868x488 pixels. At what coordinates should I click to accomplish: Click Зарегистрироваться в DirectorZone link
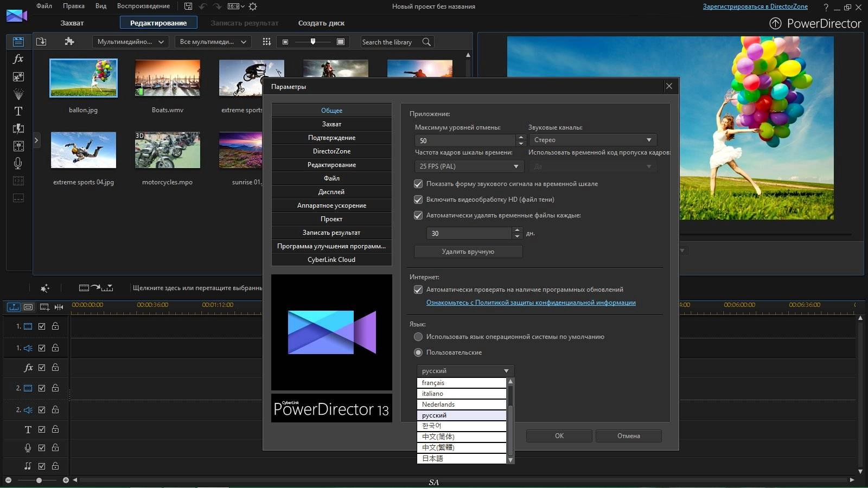755,7
